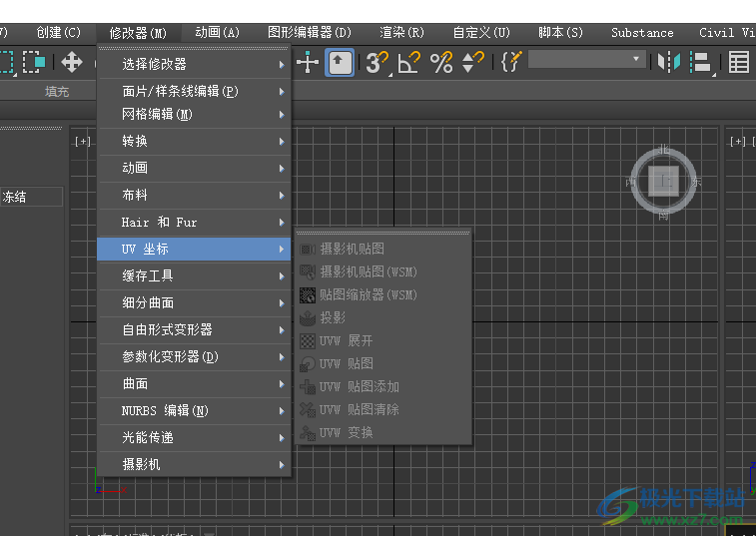
Task: Click the ViewCube 北 direction label
Action: (664, 149)
